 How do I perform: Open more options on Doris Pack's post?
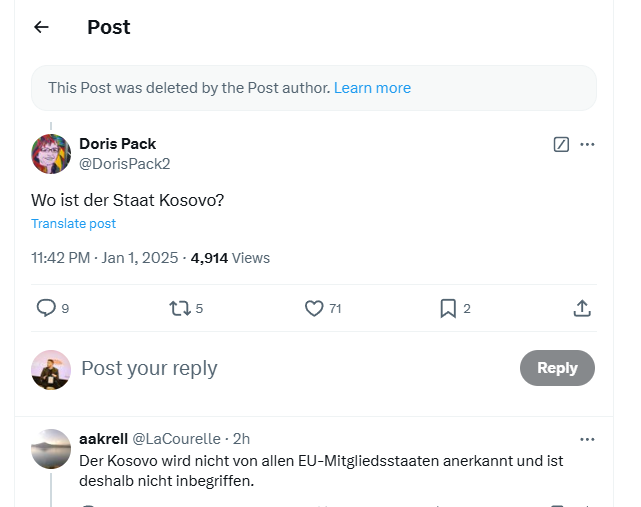587,144
